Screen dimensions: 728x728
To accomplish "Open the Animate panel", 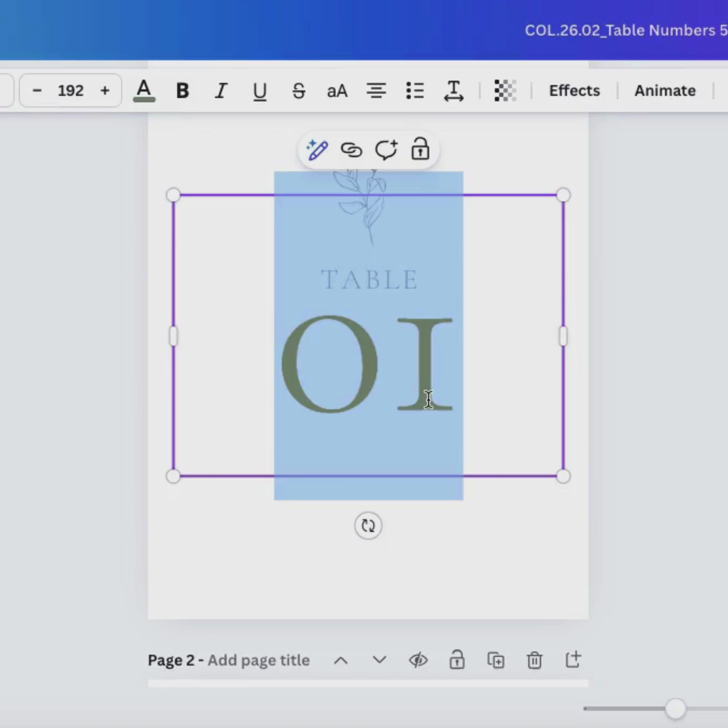I will pyautogui.click(x=665, y=90).
